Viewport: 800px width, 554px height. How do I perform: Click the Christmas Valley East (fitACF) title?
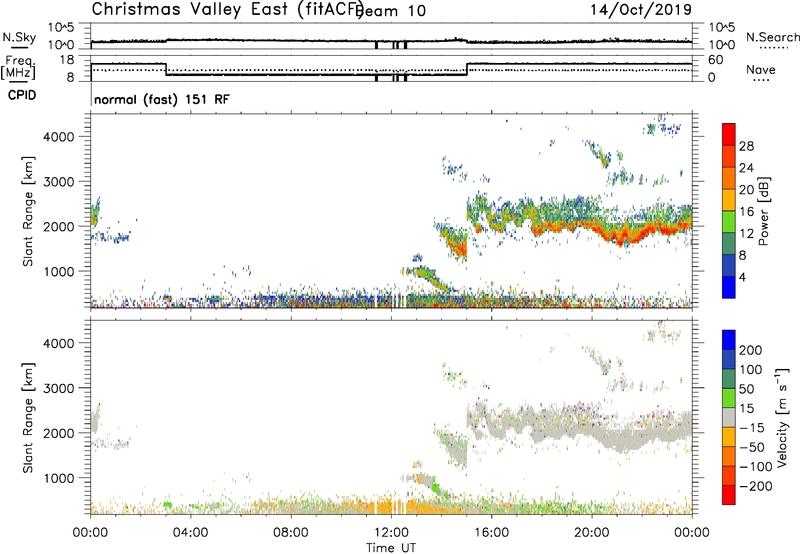pyautogui.click(x=228, y=9)
